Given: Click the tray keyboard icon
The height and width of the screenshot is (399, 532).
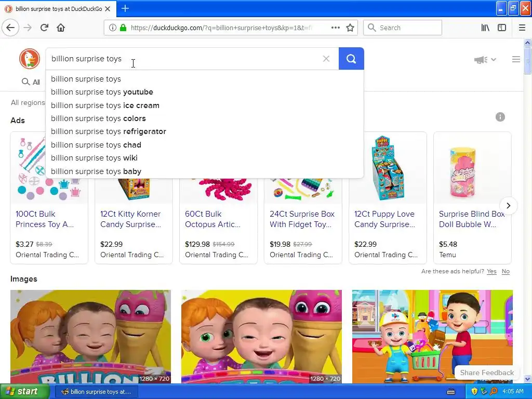Looking at the screenshot, I should point(450,392).
